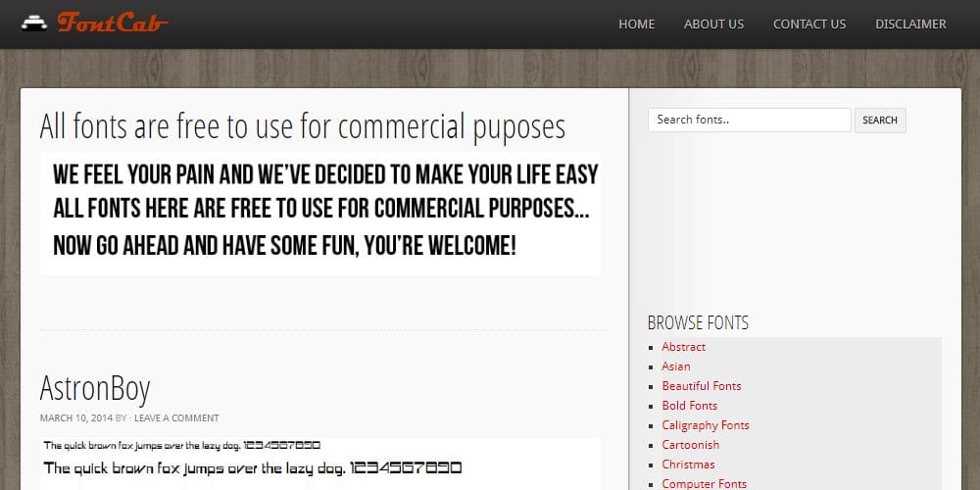Screen dimensions: 980x490
Task: Click the AstronBoy font preview image
Action: click(x=320, y=464)
